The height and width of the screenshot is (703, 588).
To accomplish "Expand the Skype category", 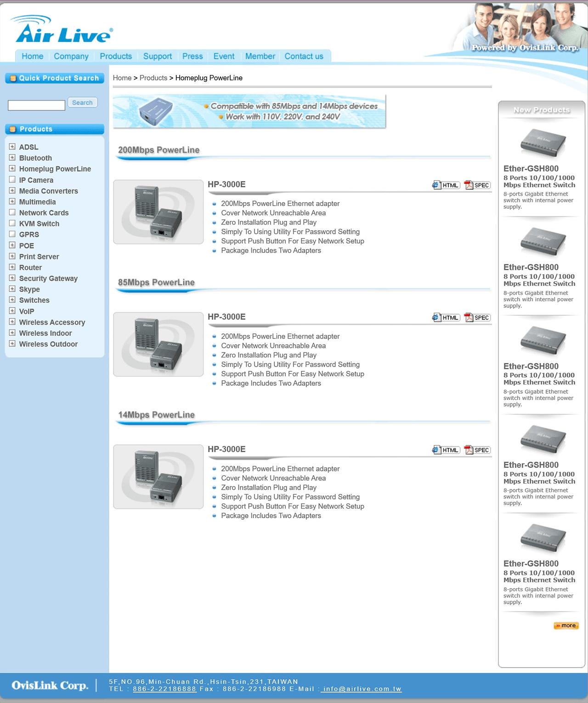I will (x=12, y=289).
